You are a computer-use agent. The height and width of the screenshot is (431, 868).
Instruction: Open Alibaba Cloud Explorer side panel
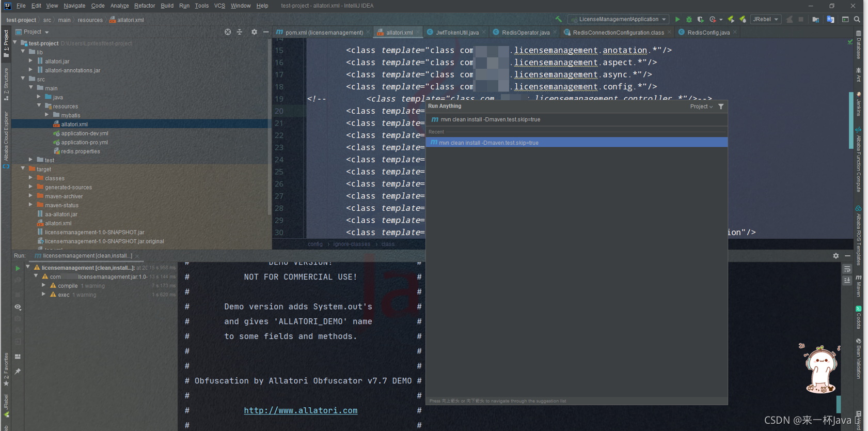tap(6, 140)
